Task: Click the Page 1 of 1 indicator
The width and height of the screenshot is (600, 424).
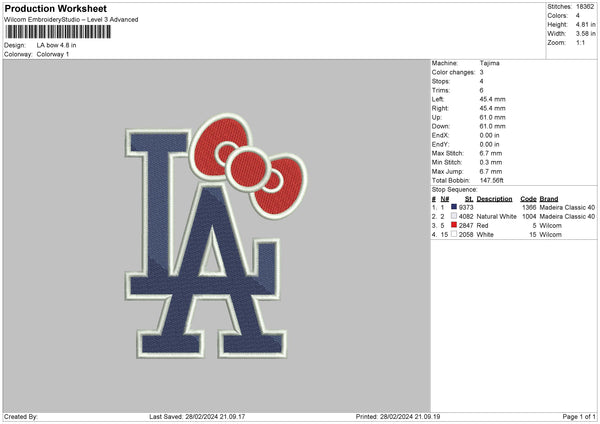Action: 579,417
